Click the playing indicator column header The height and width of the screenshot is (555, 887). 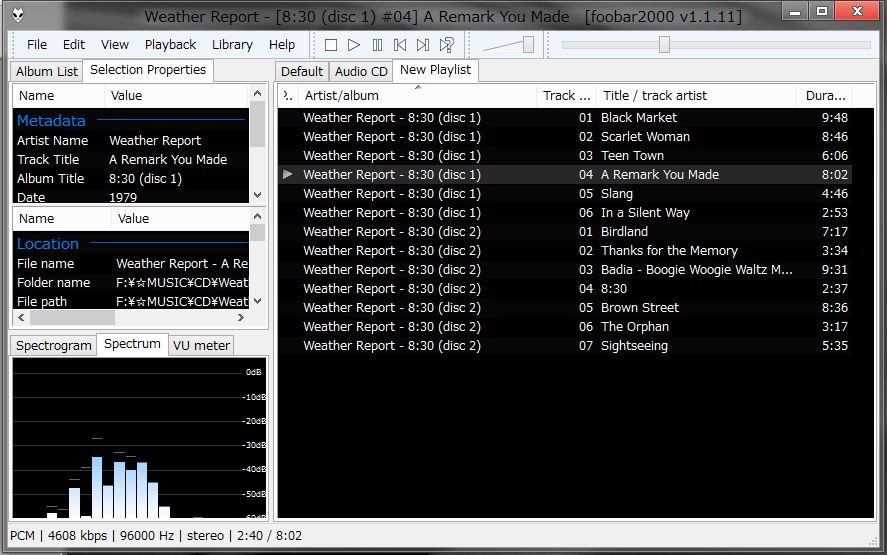(x=289, y=96)
